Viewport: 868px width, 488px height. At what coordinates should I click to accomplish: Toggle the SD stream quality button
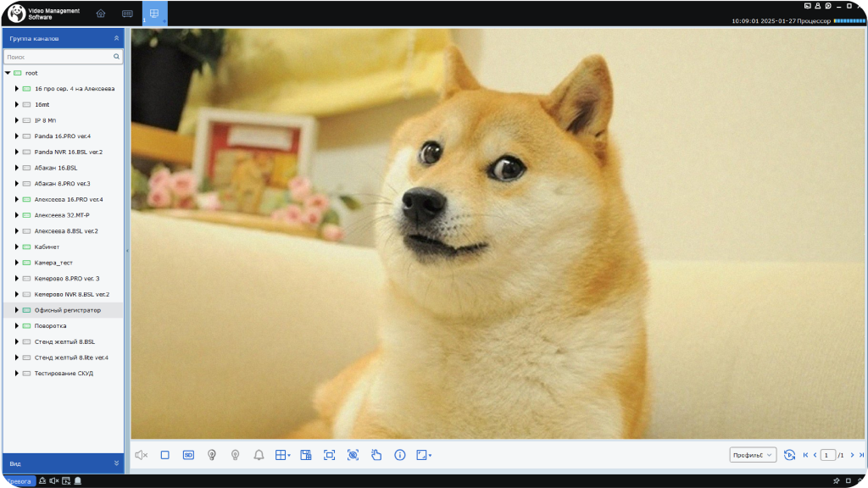click(188, 455)
